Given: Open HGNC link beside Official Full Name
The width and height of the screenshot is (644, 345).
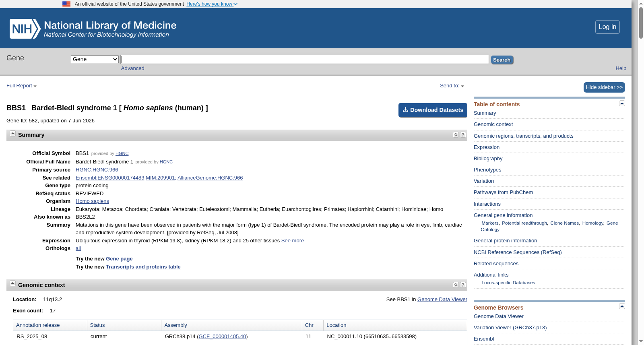Looking at the screenshot, I should pyautogui.click(x=166, y=162).
